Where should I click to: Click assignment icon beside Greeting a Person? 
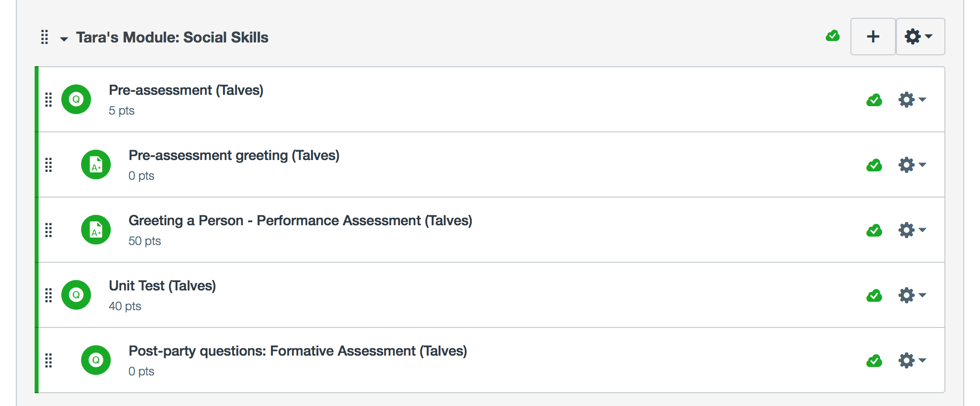coord(96,230)
